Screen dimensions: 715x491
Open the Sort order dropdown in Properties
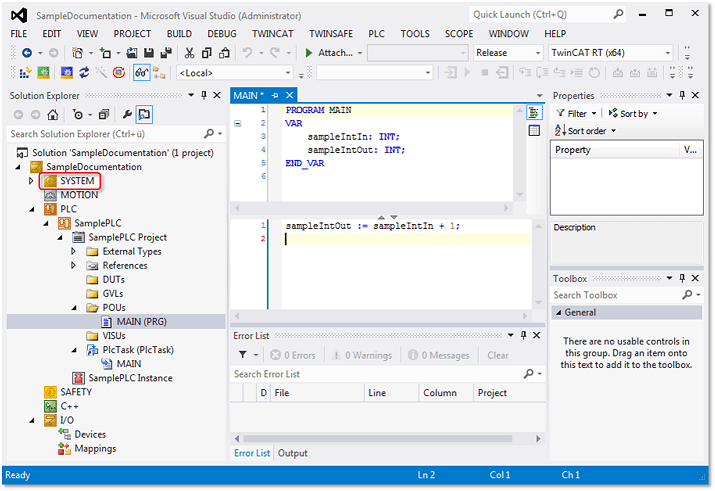point(585,131)
